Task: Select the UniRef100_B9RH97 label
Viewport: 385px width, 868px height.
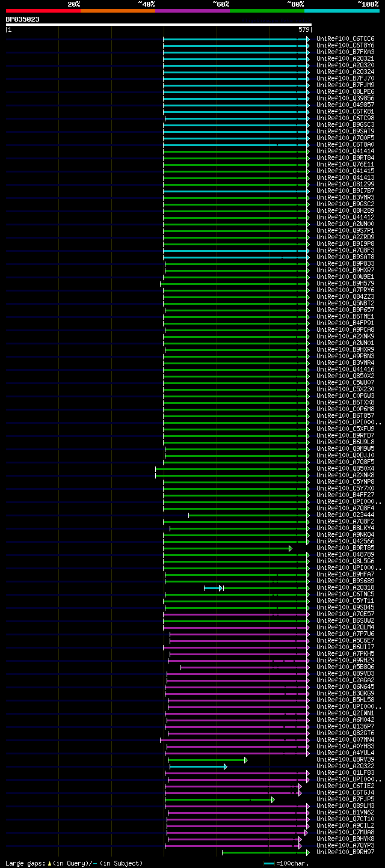Action: pyautogui.click(x=345, y=852)
